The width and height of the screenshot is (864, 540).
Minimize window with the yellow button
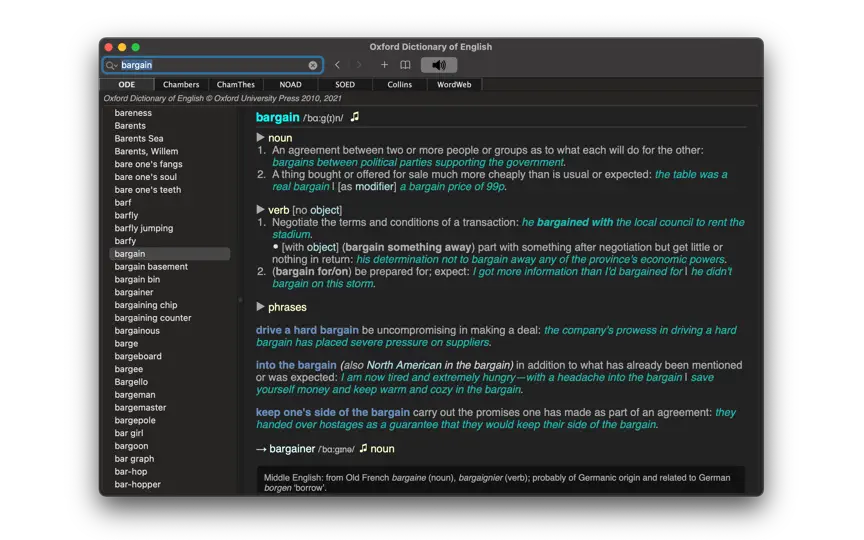click(x=122, y=47)
